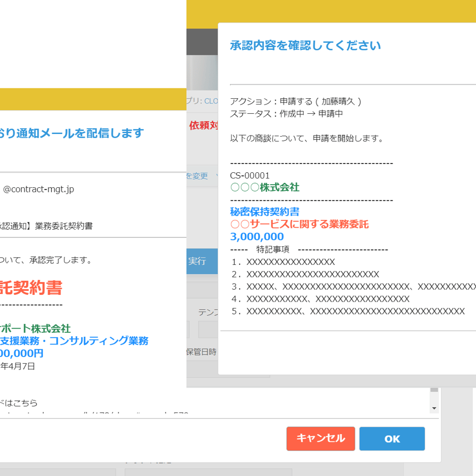The image size is (476, 476).
Task: Click the orange ○○サービスに関する業務委託 text
Action: click(300, 224)
